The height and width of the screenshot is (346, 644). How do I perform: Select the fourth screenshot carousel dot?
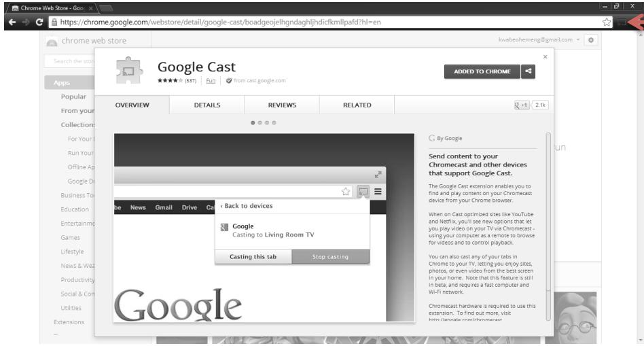click(x=274, y=123)
